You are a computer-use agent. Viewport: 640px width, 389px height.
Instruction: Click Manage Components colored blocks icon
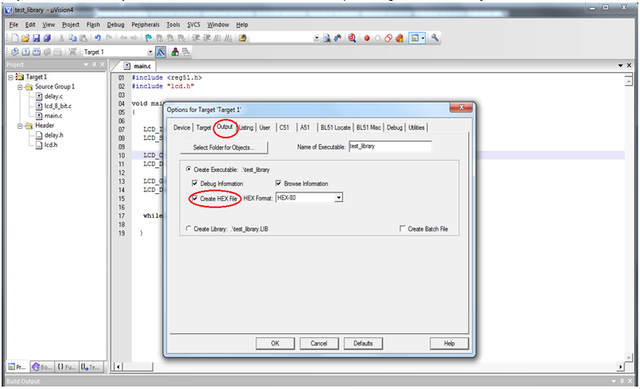[x=175, y=52]
